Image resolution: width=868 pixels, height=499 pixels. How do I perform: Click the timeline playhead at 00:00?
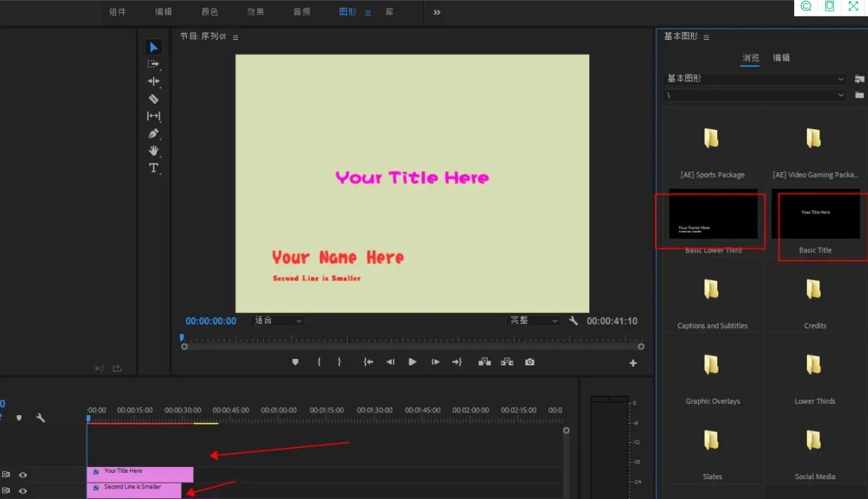tap(87, 419)
